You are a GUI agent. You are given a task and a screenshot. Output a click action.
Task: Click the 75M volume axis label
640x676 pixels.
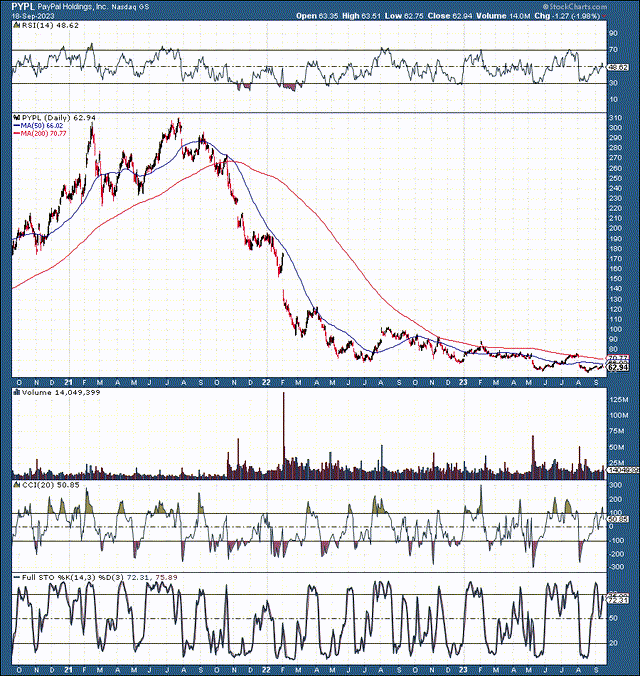pos(617,431)
